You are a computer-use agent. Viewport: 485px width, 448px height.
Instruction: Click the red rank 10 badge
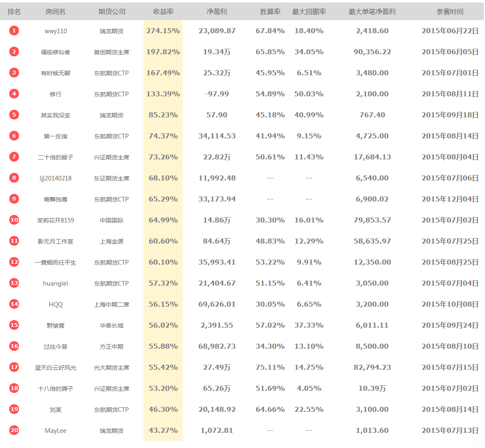point(14,220)
